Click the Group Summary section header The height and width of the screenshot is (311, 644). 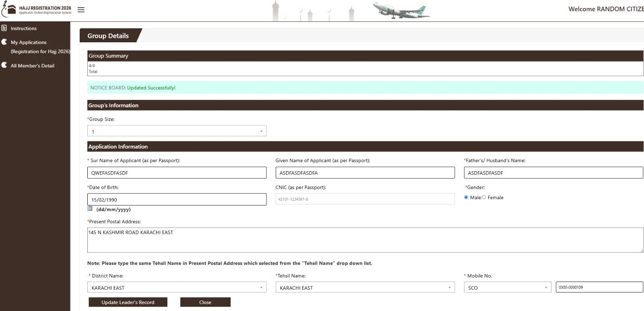pos(365,56)
